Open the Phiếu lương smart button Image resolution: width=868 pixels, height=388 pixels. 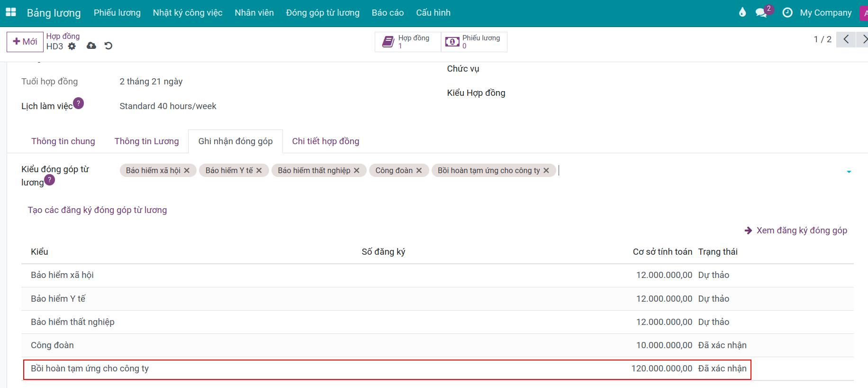[x=474, y=42]
